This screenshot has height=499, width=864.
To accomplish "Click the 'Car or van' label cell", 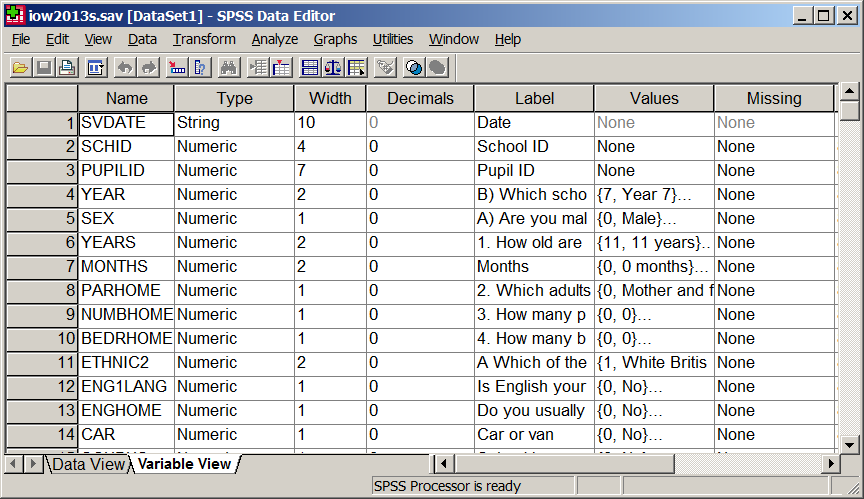I will pos(534,435).
